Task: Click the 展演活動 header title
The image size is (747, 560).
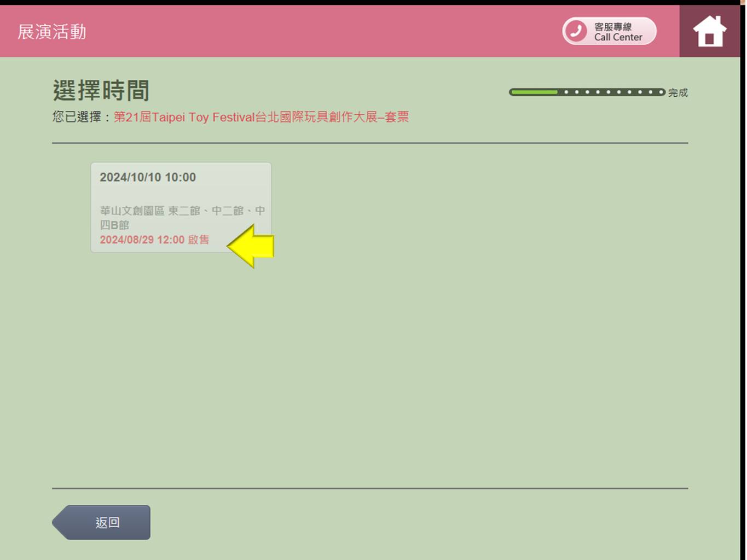Action: coord(52,32)
